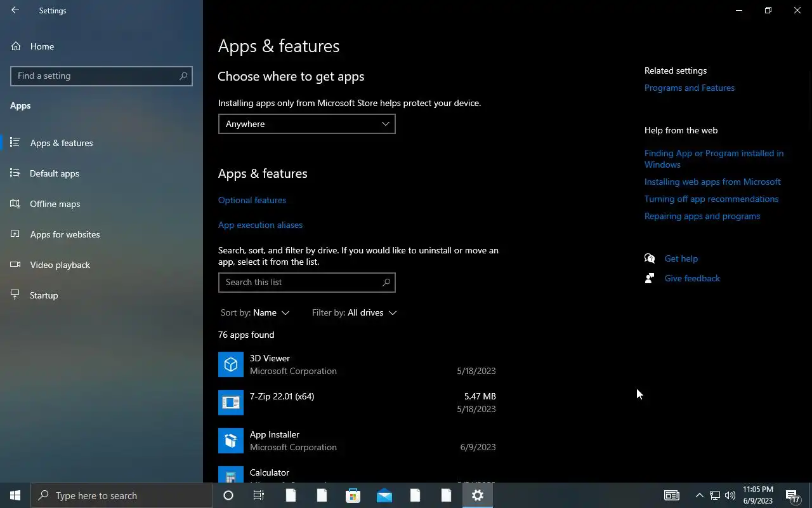Viewport: 812px width, 508px height.
Task: Open the volume control tray icon
Action: [x=730, y=495]
